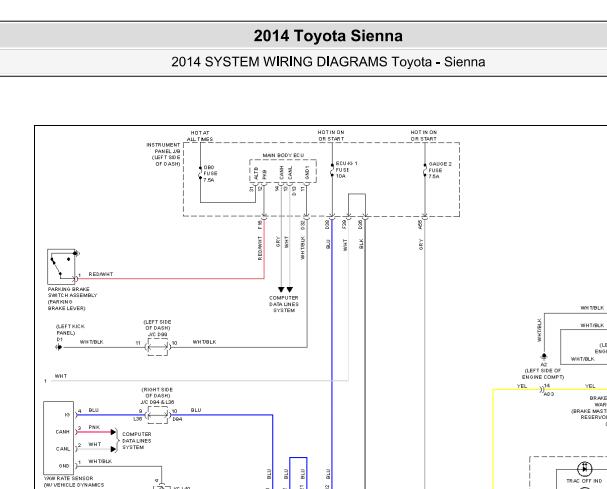Click 'BLU' label at yaw sensor IG pin
Image resolution: width=607 pixels, height=489 pixels.
click(94, 410)
